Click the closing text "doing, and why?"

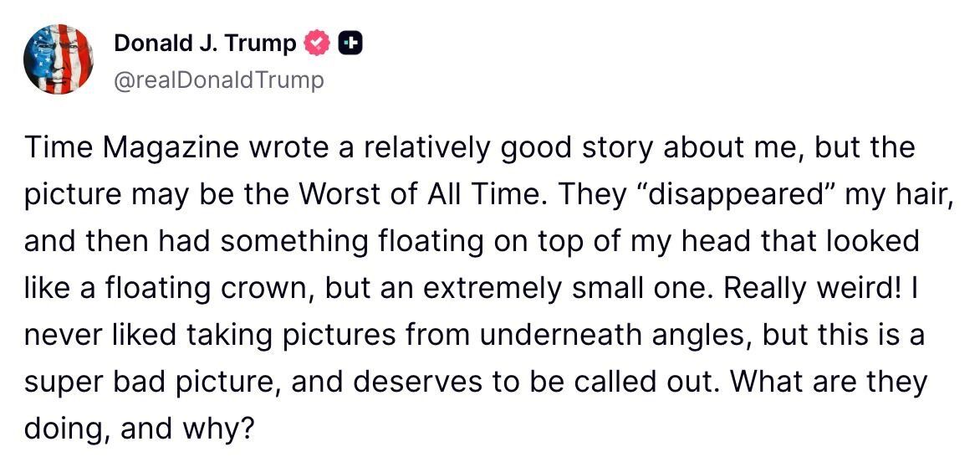tap(139, 429)
